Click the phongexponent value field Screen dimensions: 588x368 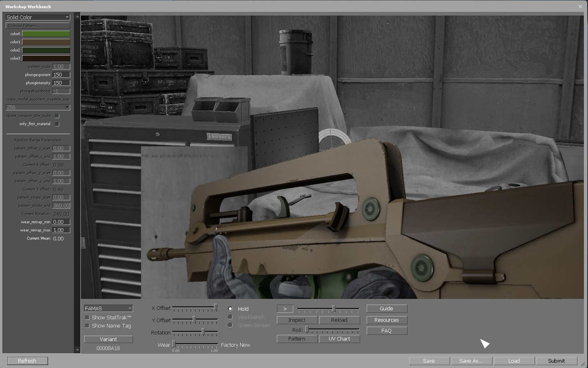point(61,74)
